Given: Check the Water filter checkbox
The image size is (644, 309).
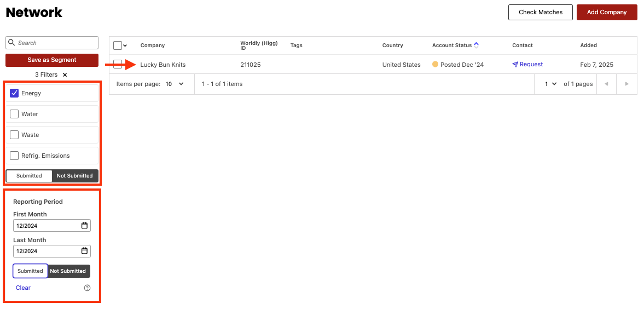Looking at the screenshot, I should click(14, 114).
